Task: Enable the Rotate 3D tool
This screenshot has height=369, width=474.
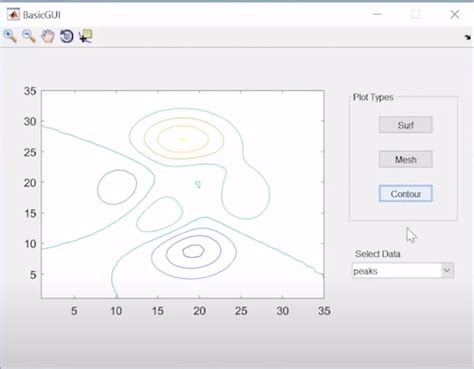Action: (x=67, y=36)
